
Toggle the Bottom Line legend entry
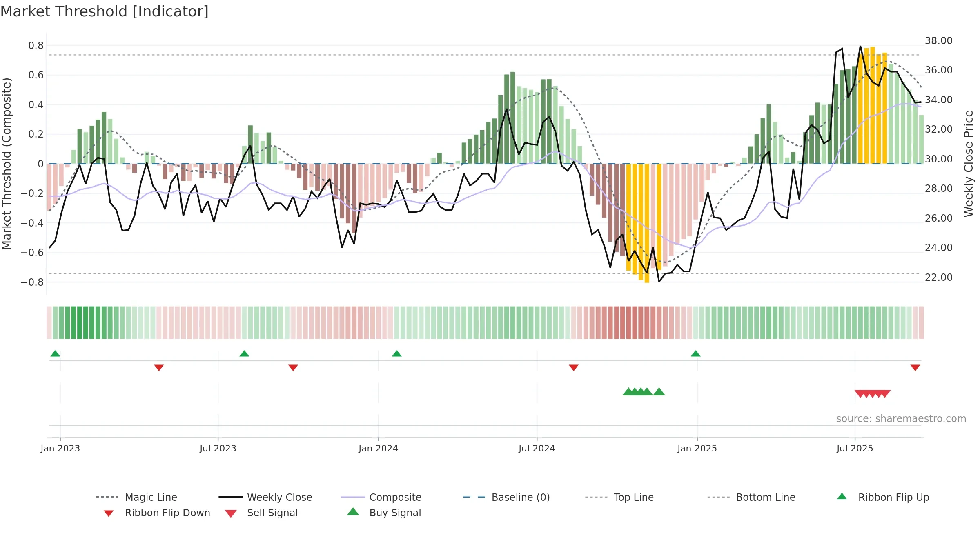pos(751,497)
